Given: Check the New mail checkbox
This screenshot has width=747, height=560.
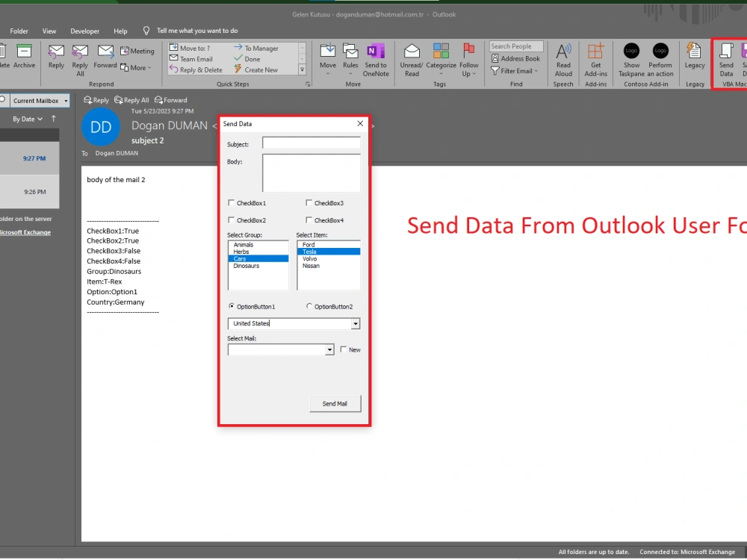Looking at the screenshot, I should coord(342,349).
